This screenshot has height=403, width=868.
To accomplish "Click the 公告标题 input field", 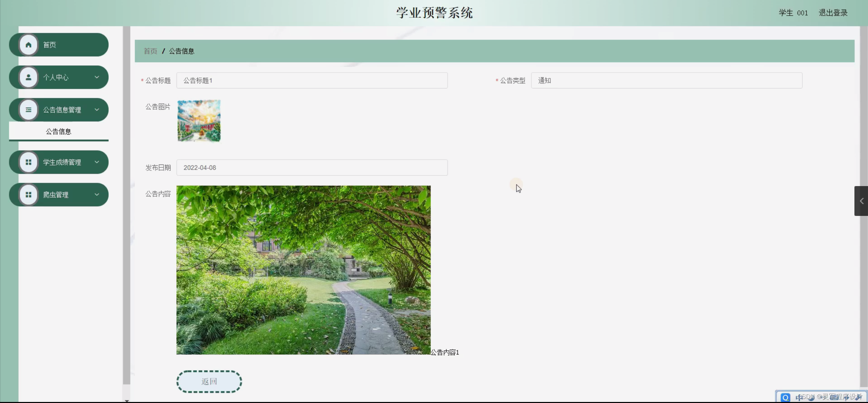I will click(312, 81).
